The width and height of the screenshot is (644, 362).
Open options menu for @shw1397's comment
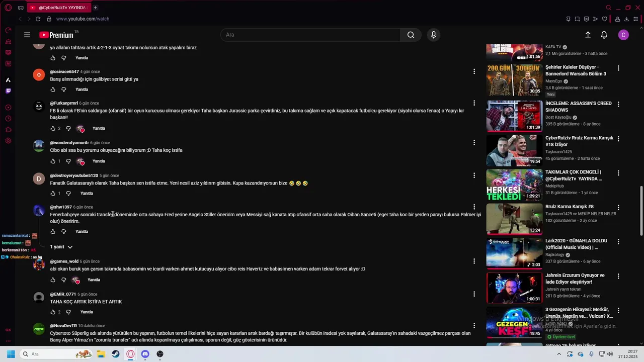point(474,207)
